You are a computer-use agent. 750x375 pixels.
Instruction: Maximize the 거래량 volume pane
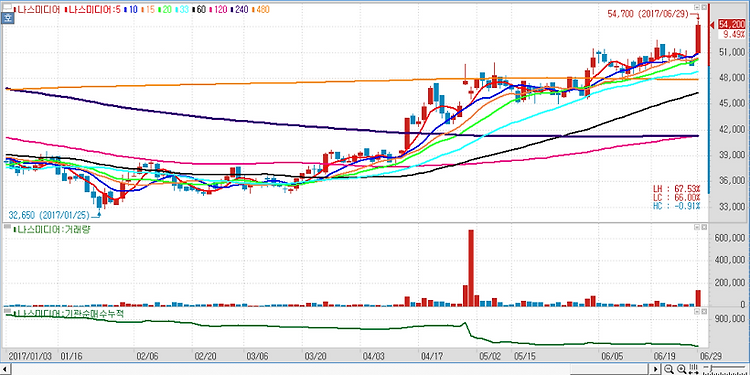click(x=704, y=228)
